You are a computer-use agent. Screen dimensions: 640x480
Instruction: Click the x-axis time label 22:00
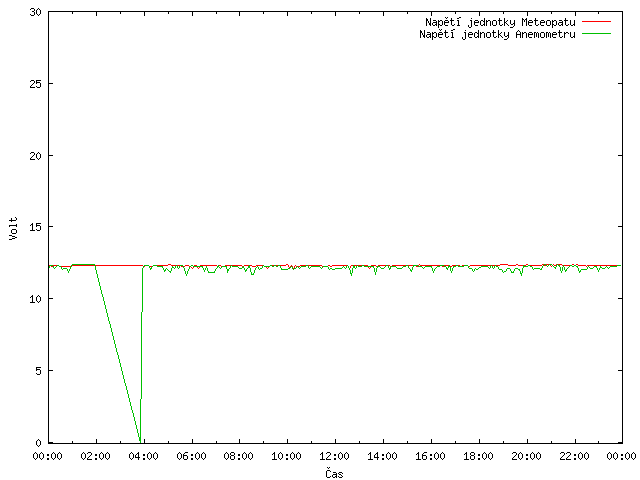coord(574,456)
